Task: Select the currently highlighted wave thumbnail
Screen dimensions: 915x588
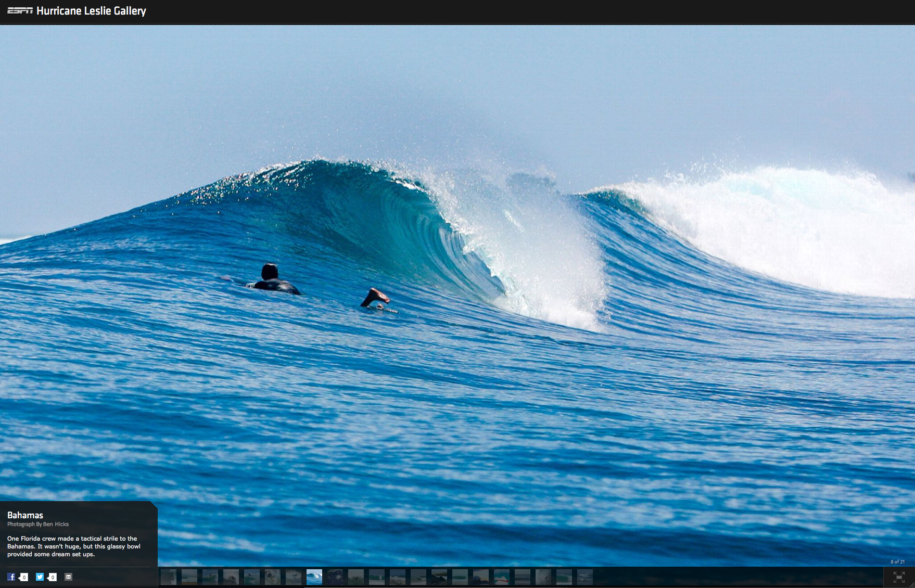Action: [314, 577]
